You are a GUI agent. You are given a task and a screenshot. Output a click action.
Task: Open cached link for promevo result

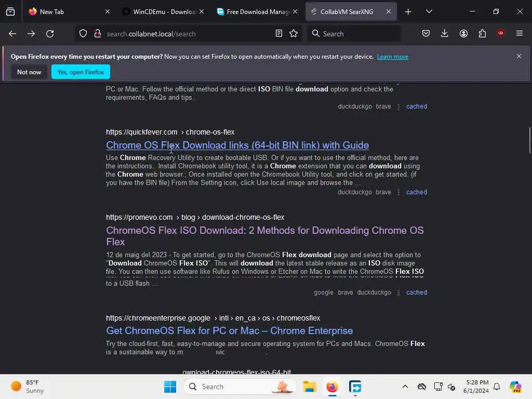417,292
